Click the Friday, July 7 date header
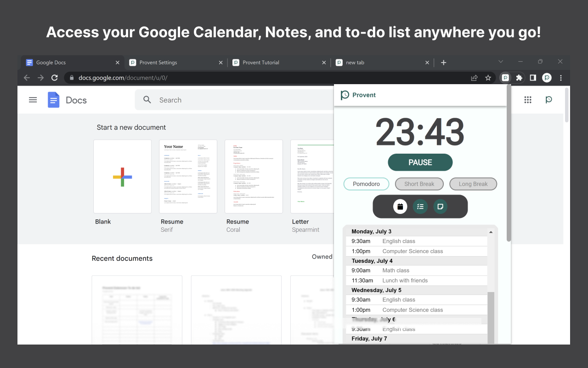This screenshot has width=588, height=368. pyautogui.click(x=369, y=339)
